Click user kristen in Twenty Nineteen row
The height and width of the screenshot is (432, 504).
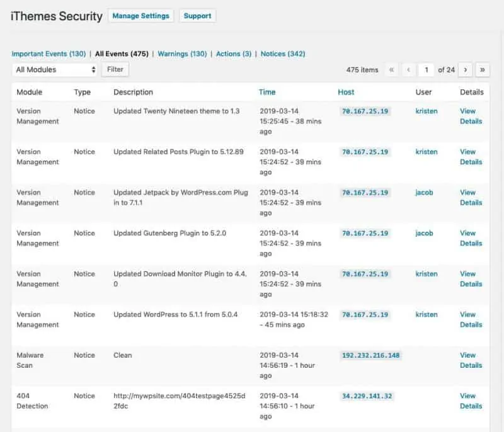point(427,111)
